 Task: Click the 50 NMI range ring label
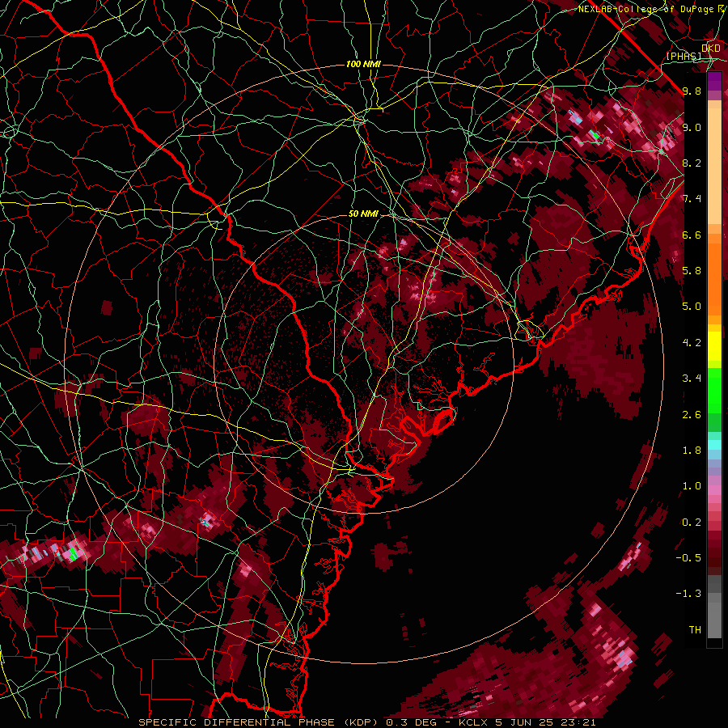pyautogui.click(x=363, y=214)
